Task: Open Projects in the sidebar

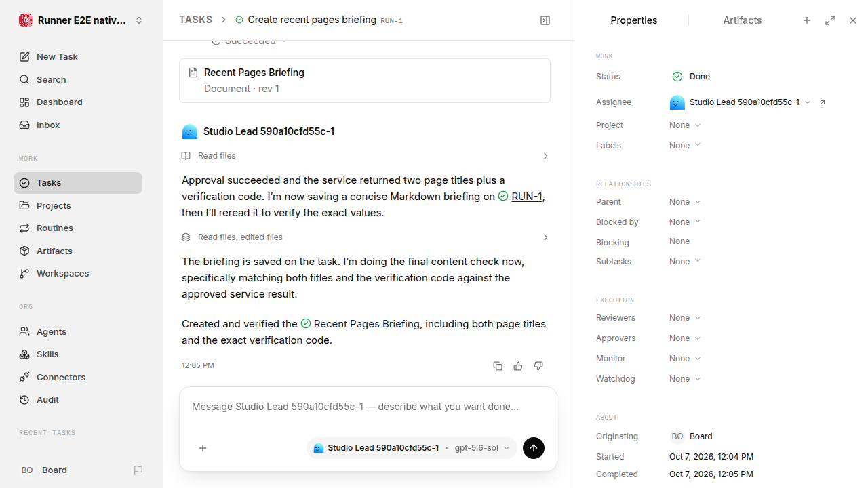Action: (78, 205)
